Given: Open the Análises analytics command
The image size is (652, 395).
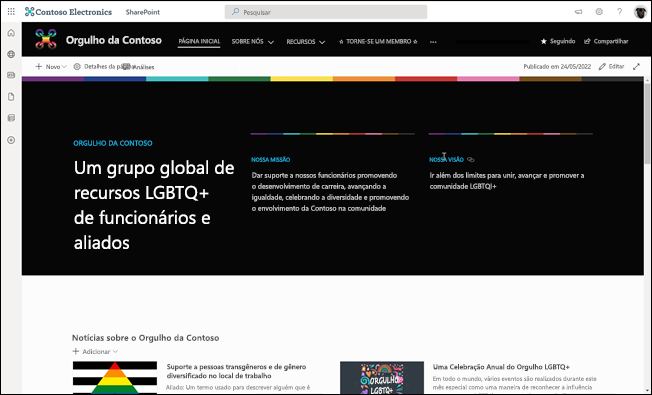Looking at the screenshot, I should click(139, 67).
